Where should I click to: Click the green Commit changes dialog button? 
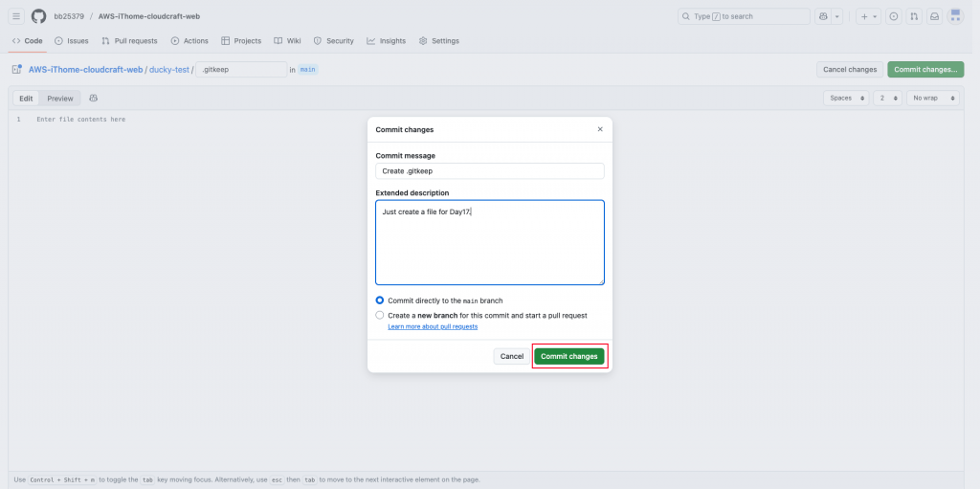point(569,356)
